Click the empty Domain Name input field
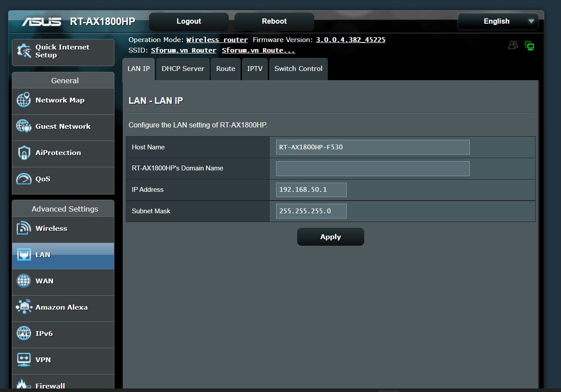 (373, 169)
